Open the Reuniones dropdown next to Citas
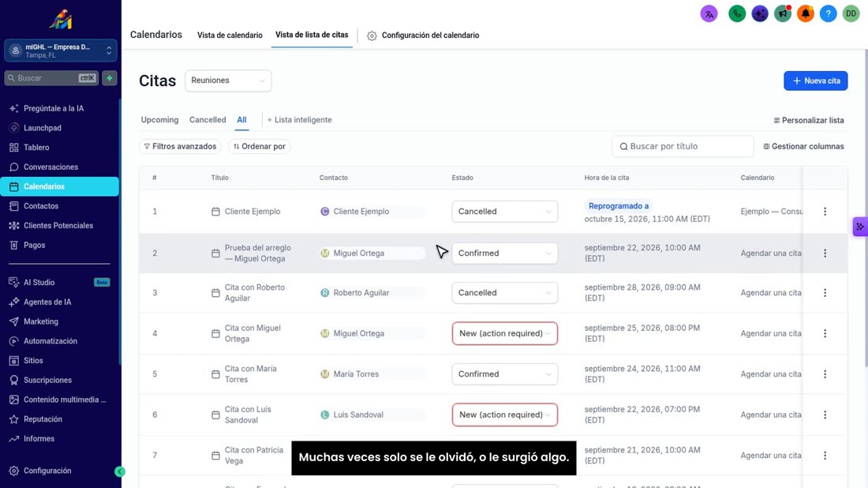Image resolution: width=868 pixels, height=488 pixels. click(x=228, y=81)
